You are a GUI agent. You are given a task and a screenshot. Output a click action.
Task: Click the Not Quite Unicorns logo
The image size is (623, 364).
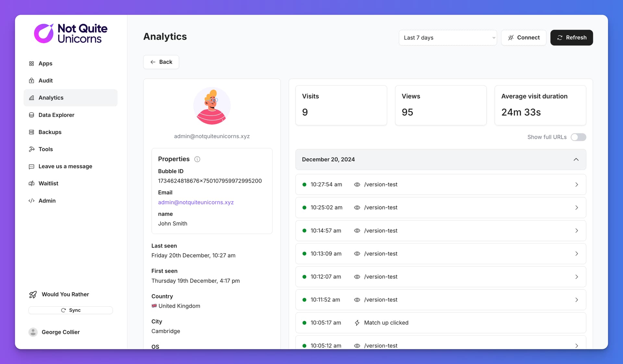71,33
